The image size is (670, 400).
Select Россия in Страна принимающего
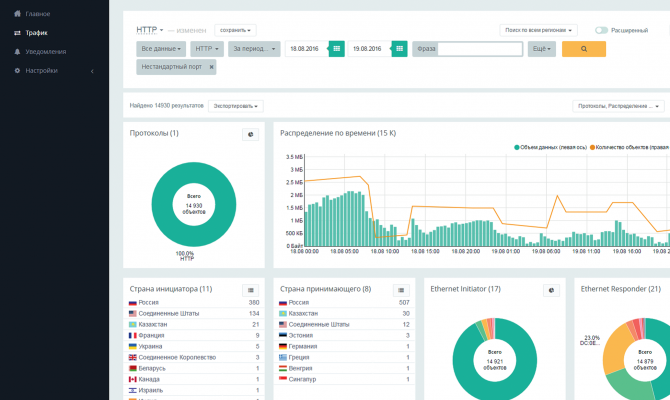(x=344, y=302)
